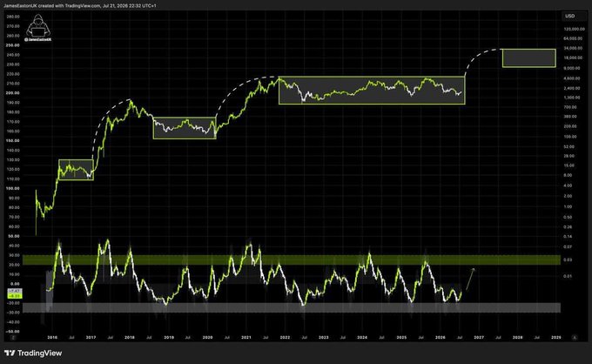
Task: Click 700.00 on the right price scale
Action: [x=570, y=107]
